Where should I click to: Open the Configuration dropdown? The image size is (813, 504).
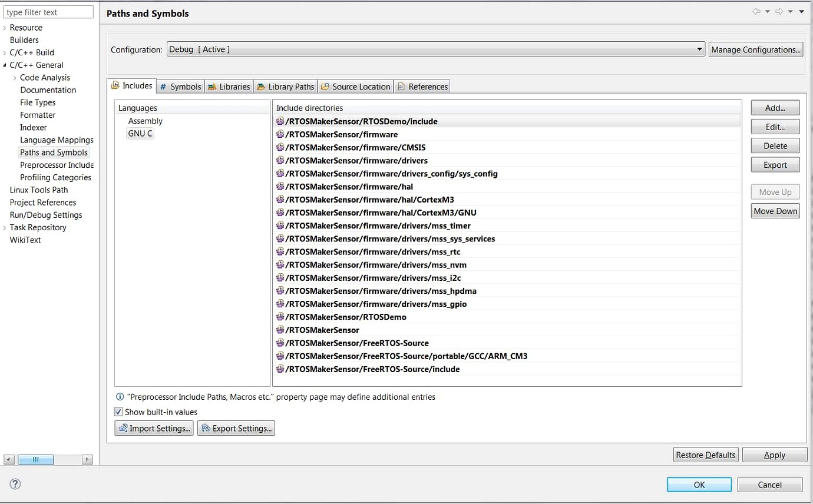pyautogui.click(x=699, y=49)
